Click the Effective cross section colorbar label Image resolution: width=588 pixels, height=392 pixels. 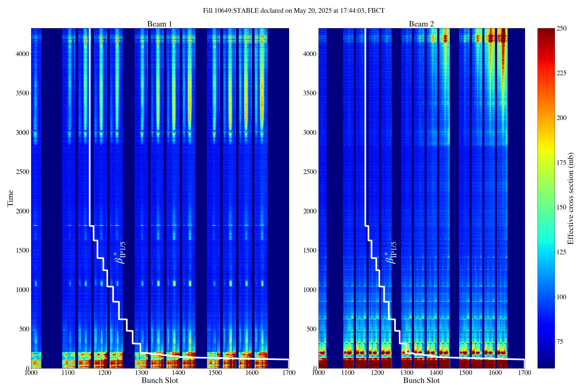(571, 198)
